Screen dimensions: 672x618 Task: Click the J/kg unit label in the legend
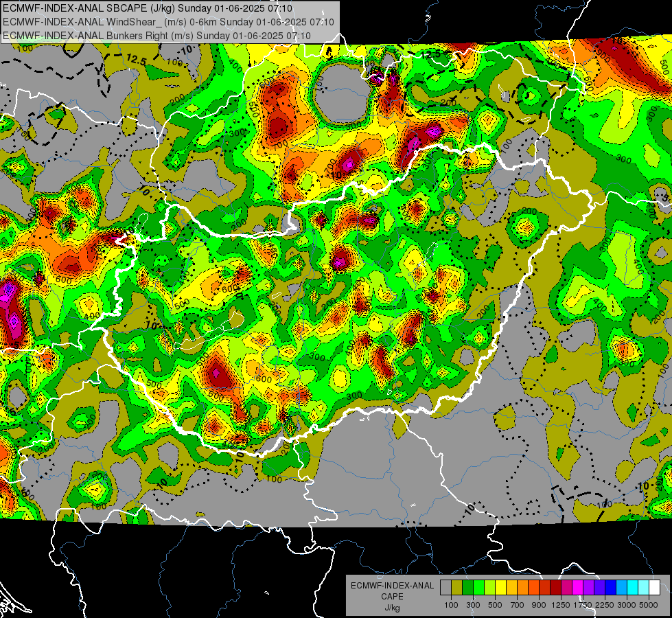pos(392,608)
